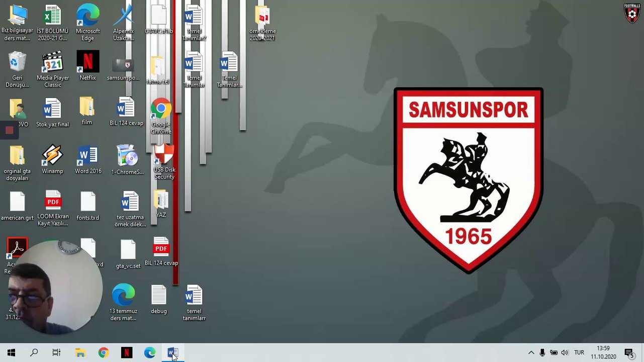
Task: Click the red recording stop square
Action: pos(9,131)
